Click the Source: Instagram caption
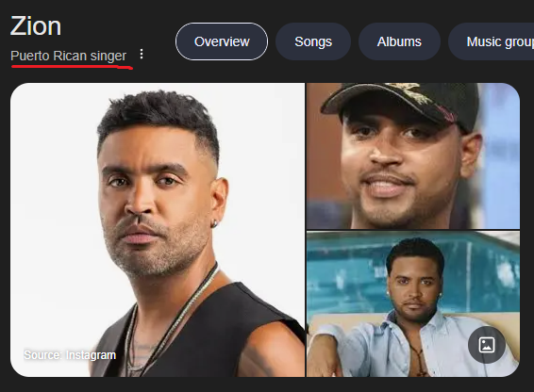Image resolution: width=534 pixels, height=392 pixels. click(70, 355)
